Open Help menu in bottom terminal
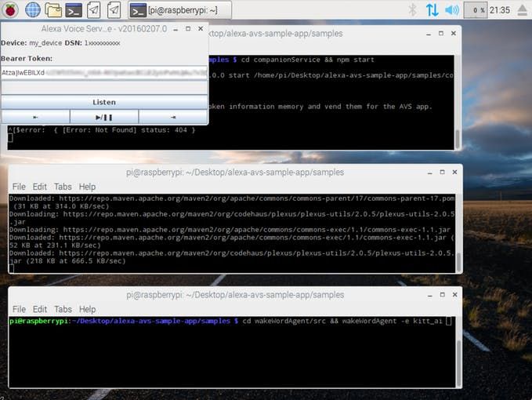This screenshot has width=532, height=400. point(87,309)
